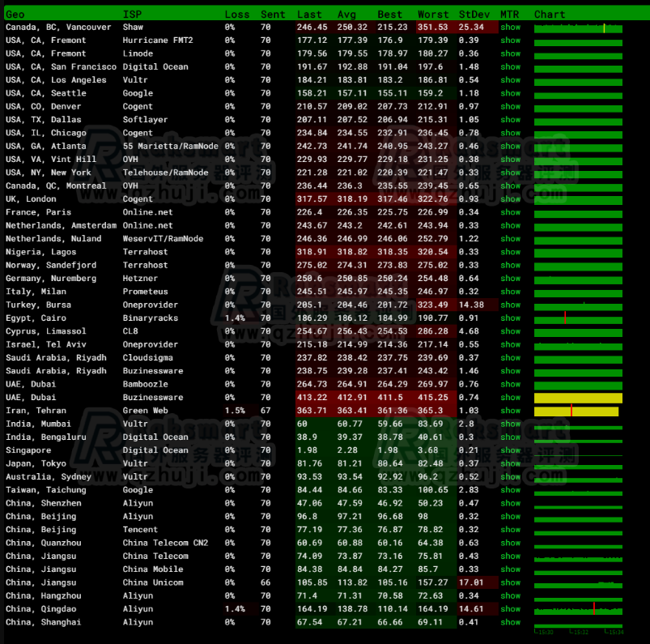Click the Geo column header
Viewport: 650px width, 644px height.
(x=15, y=15)
